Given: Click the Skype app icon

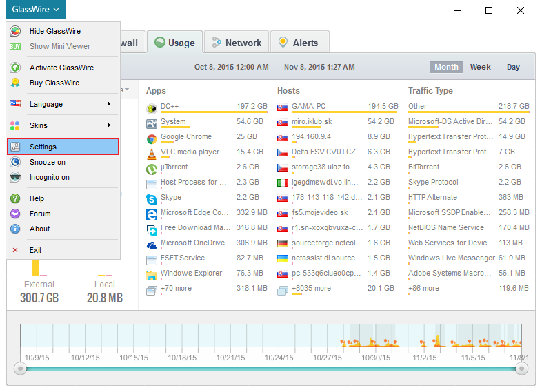Looking at the screenshot, I should pos(152,198).
